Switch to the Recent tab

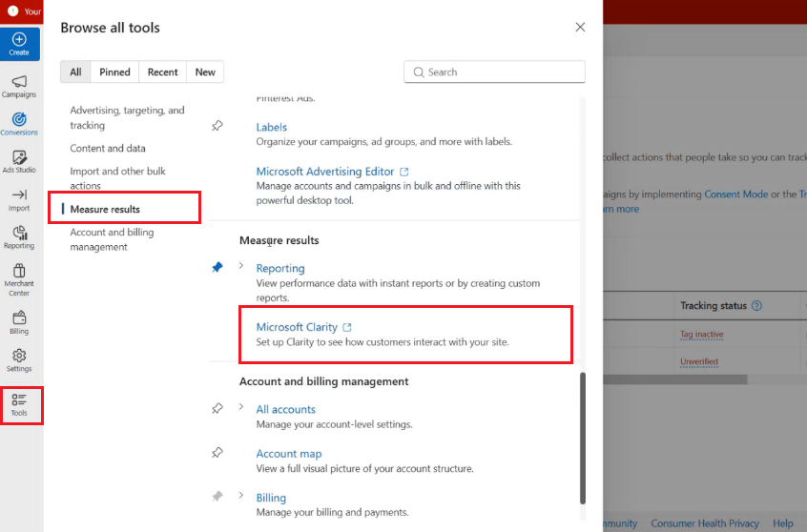162,72
